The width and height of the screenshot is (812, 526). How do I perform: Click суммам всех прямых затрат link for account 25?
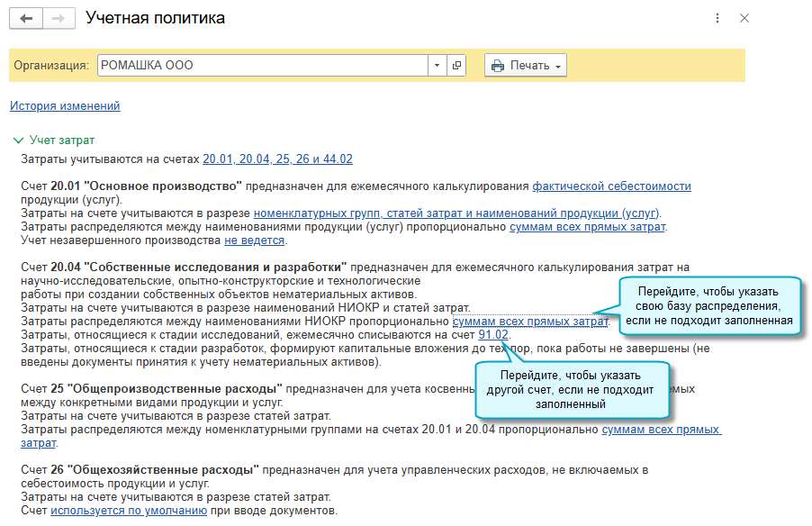point(660,430)
